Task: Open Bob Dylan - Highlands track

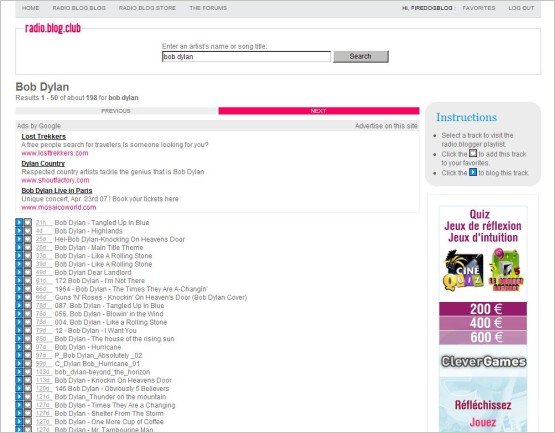Action: click(x=88, y=231)
